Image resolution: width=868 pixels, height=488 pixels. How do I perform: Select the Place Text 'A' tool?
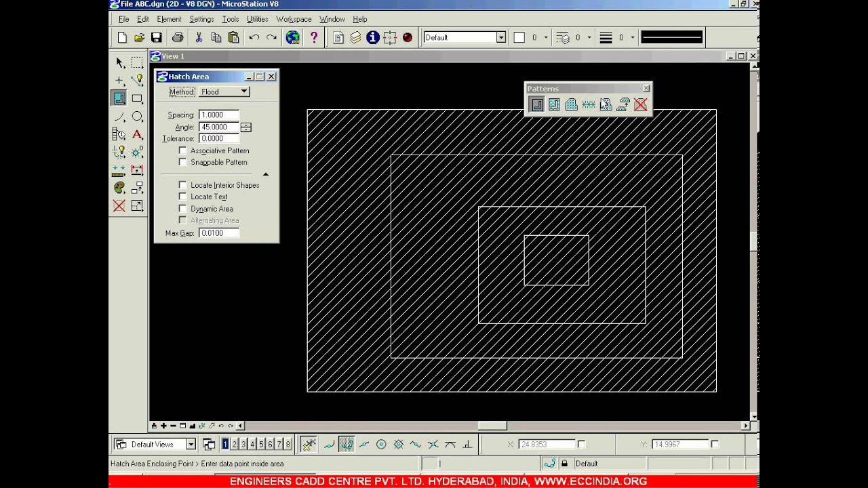click(137, 134)
